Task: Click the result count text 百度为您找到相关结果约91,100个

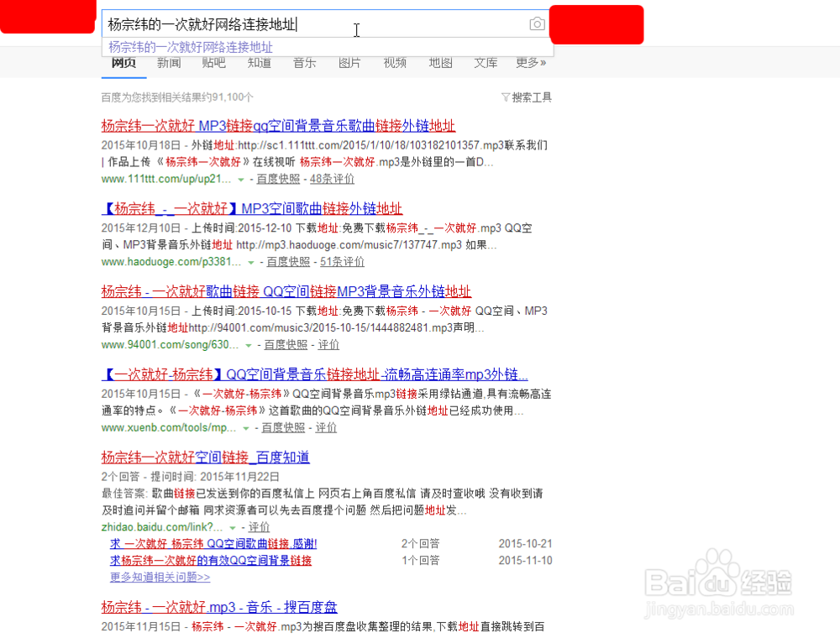Action: coord(177,97)
